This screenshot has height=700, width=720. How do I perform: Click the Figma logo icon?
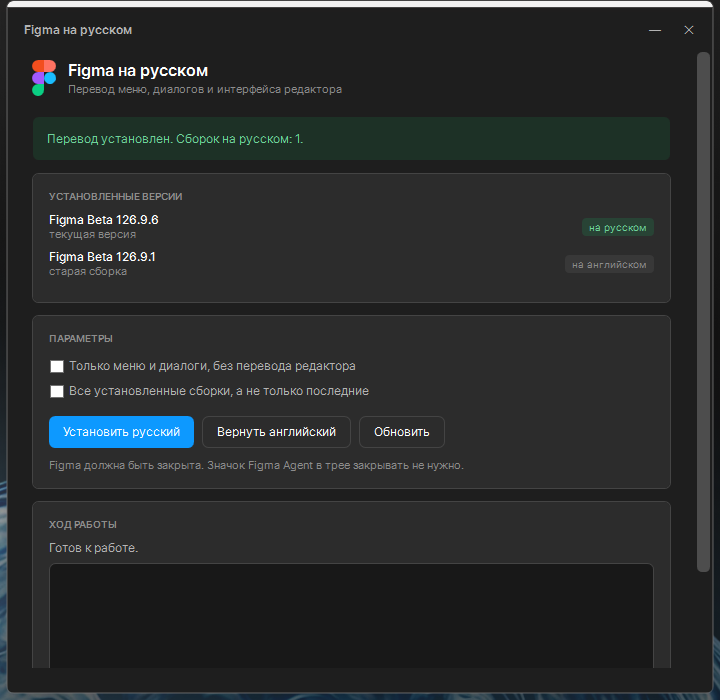click(44, 78)
